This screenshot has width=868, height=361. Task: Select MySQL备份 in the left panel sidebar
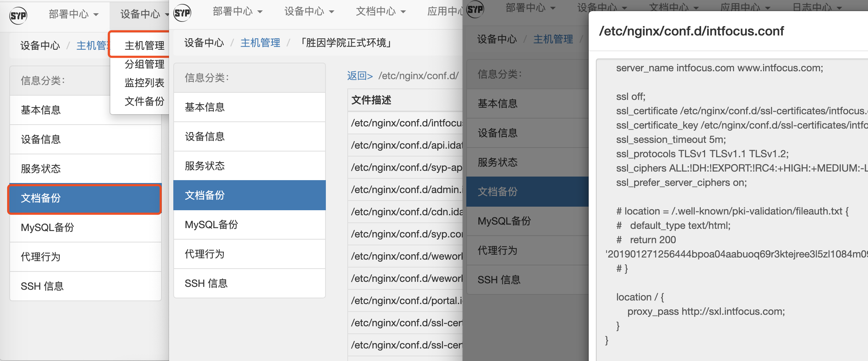(x=86, y=227)
